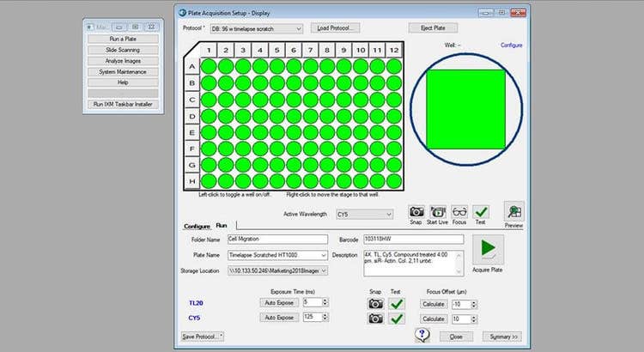
Task: Toggle well C4 on the plate map
Action: 260,100
